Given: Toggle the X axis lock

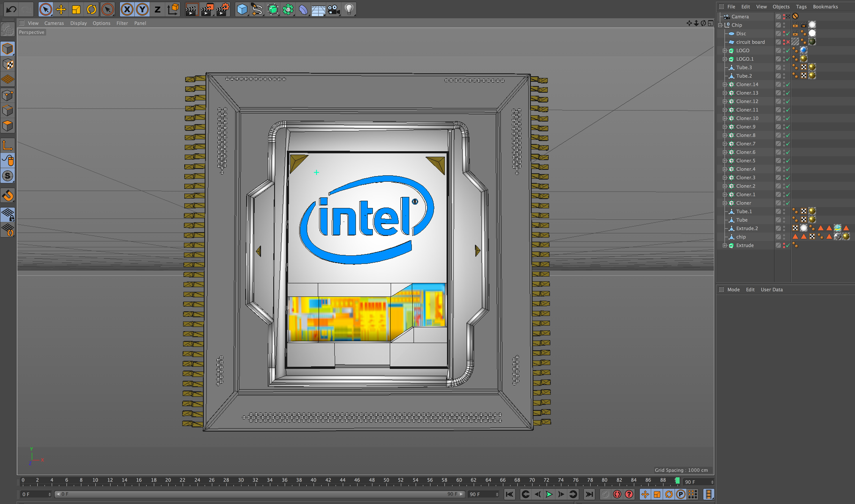Looking at the screenshot, I should 127,10.
